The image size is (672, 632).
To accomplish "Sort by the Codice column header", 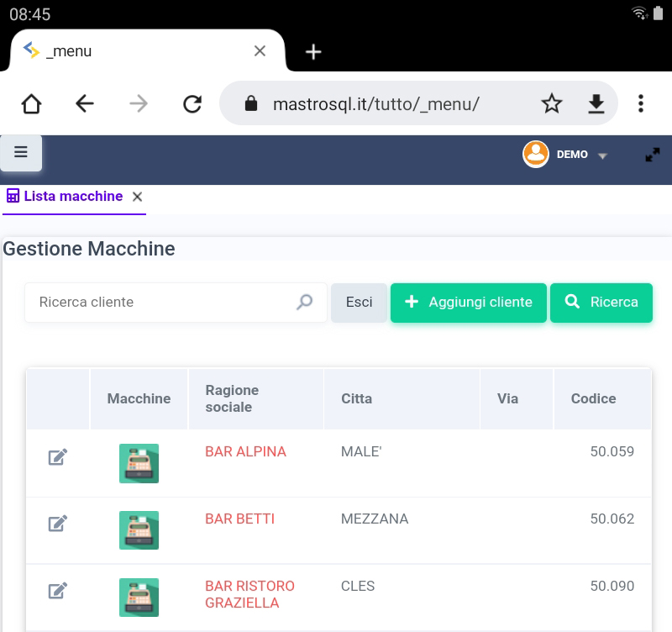I will click(x=593, y=398).
